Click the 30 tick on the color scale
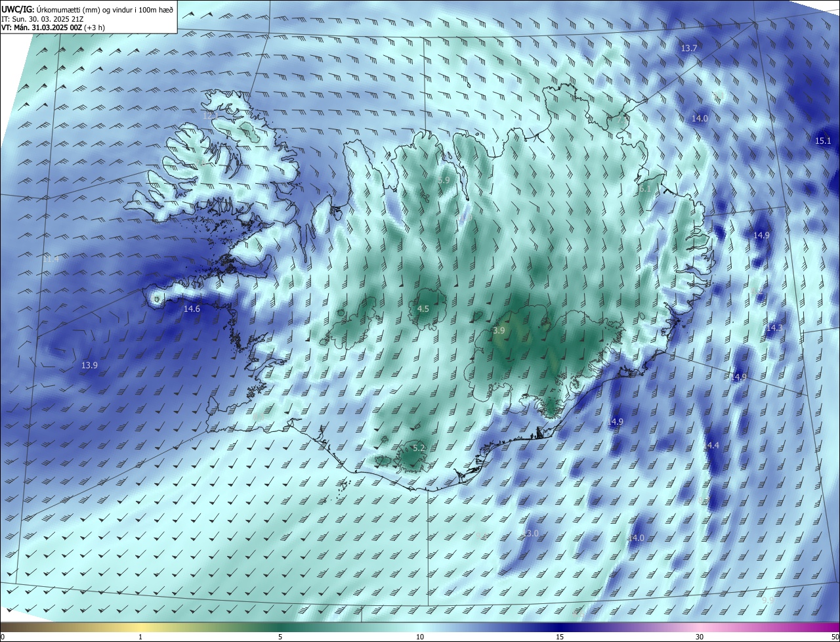The height and width of the screenshot is (642, 840). click(x=700, y=637)
